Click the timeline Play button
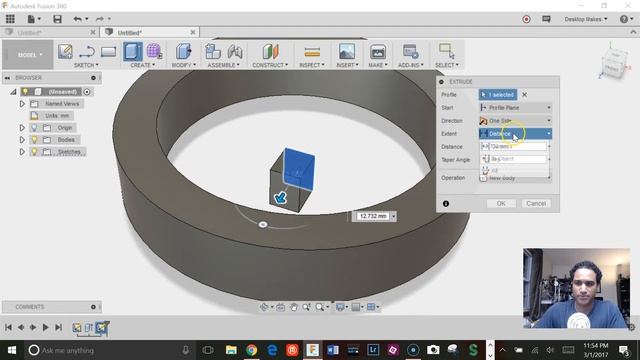Image resolution: width=640 pixels, height=360 pixels. [45, 327]
